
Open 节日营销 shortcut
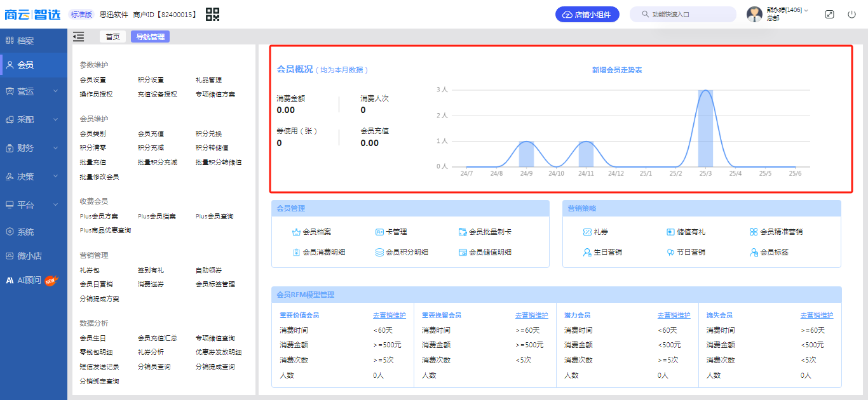686,252
